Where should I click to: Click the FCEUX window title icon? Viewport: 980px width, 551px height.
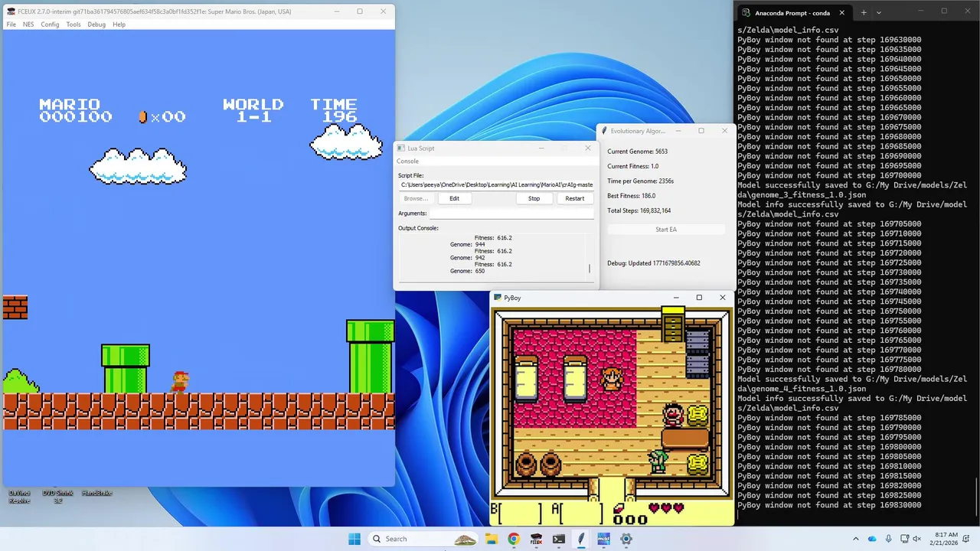(11, 11)
